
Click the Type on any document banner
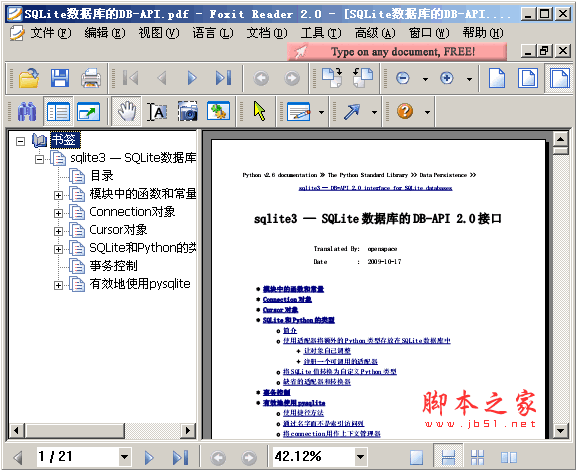click(x=397, y=51)
